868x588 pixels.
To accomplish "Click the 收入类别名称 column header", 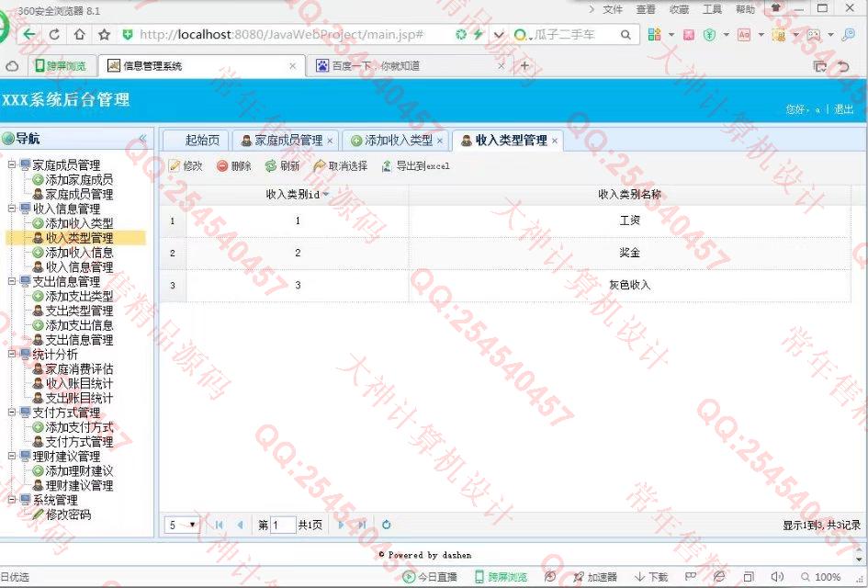I will [629, 195].
